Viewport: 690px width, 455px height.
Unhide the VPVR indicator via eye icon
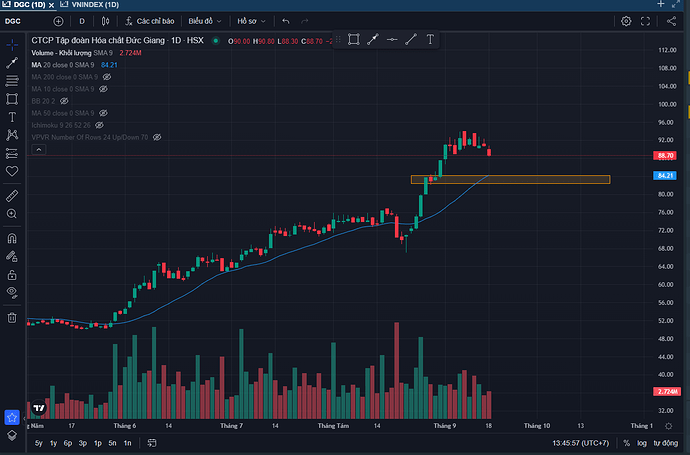(x=157, y=137)
